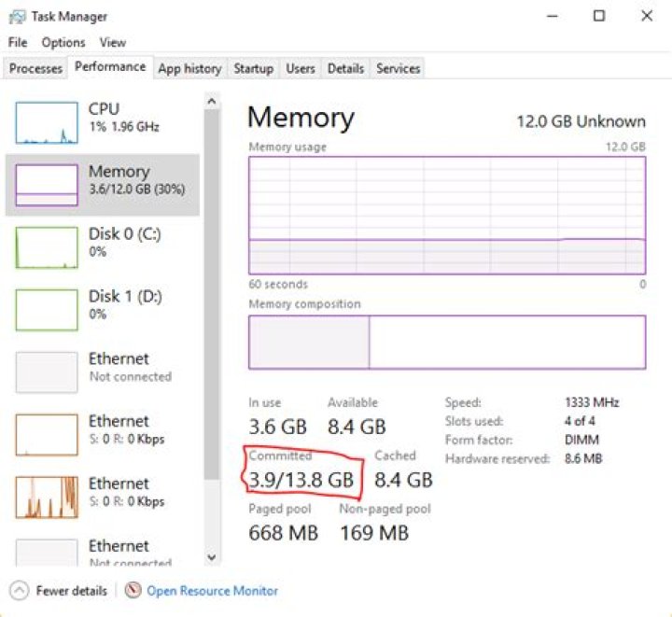672x617 pixels.
Task: Click the Form factor DIMM value
Action: coord(581,440)
